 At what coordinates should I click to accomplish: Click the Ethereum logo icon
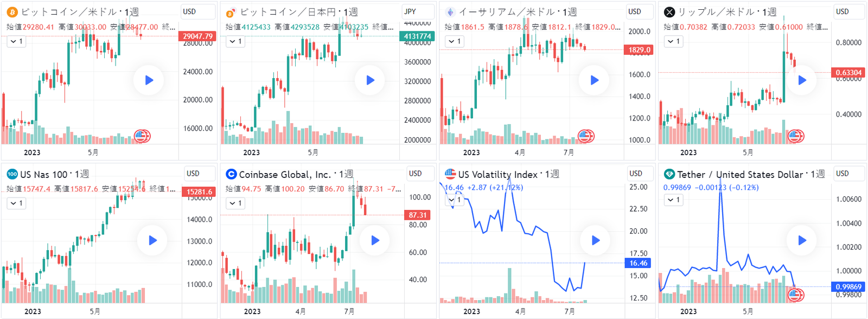pos(450,12)
